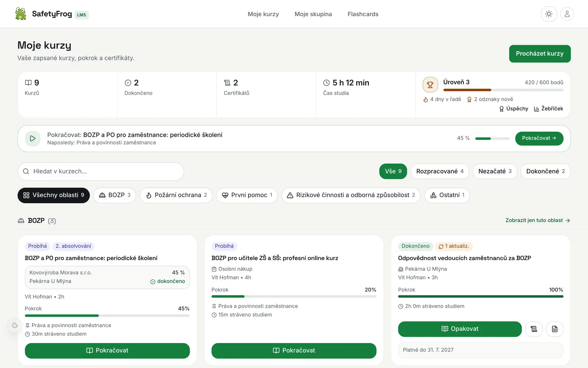This screenshot has width=588, height=368.
Task: Select the Vše 9 filter
Action: pos(393,171)
